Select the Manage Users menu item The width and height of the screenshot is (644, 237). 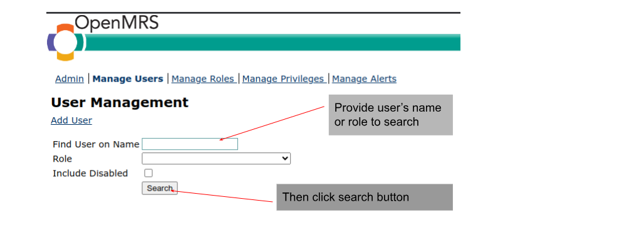[128, 79]
